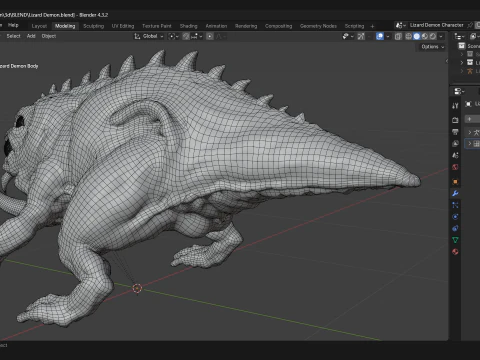Click the object icon in properties header

pos(468,104)
